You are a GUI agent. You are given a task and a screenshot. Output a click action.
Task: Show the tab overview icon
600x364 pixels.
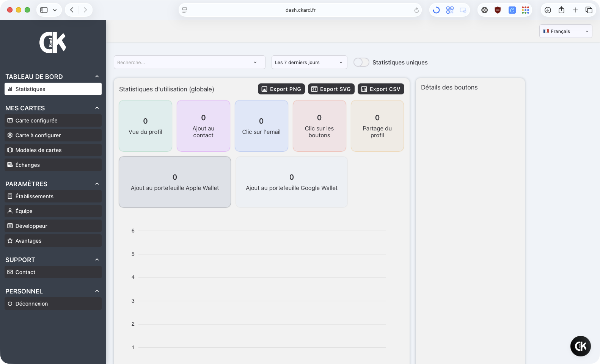589,10
